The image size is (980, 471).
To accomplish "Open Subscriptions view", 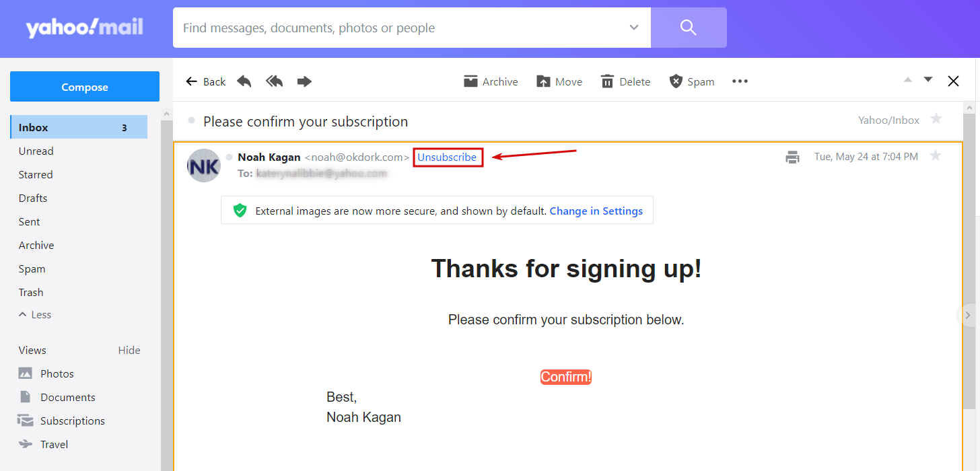I will pyautogui.click(x=62, y=421).
